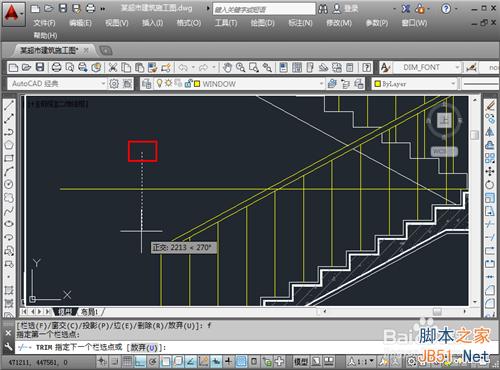Click the Cut scissors icon
The height and width of the screenshot is (370, 500).
113,68
